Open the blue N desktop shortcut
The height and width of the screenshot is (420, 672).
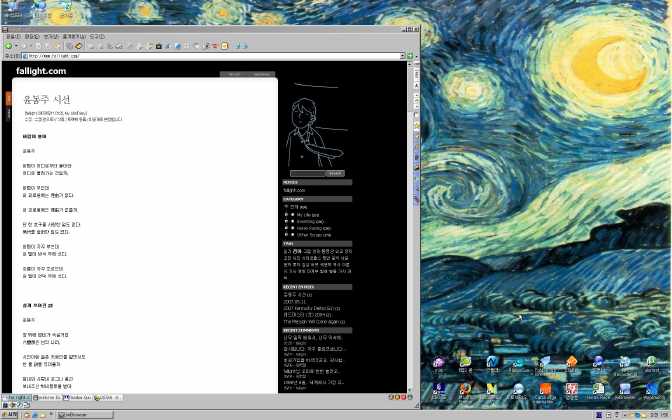pos(492,364)
